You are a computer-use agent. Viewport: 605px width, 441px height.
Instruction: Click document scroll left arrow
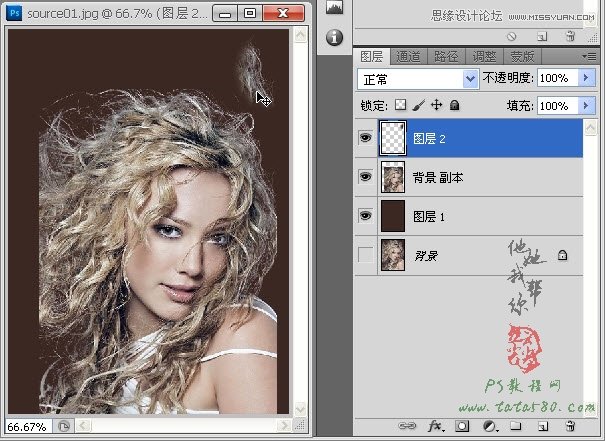[83, 426]
